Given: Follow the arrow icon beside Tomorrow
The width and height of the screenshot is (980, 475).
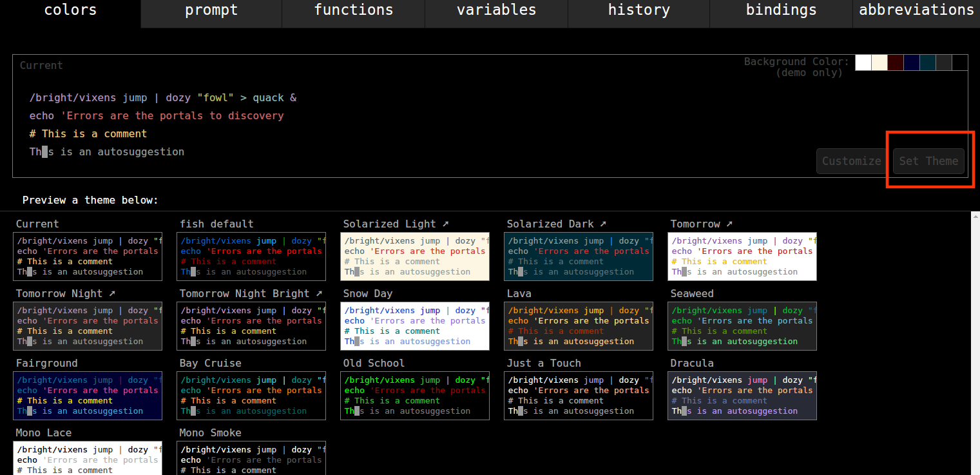Looking at the screenshot, I should (729, 224).
